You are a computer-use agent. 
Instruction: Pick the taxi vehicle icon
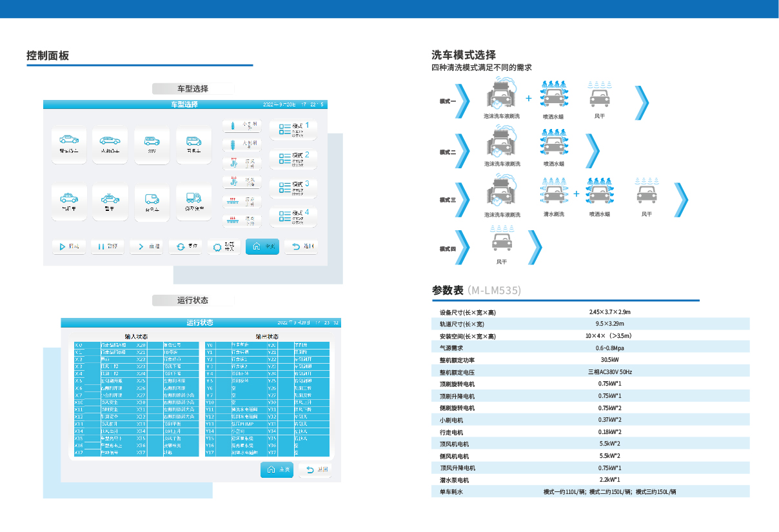69,202
